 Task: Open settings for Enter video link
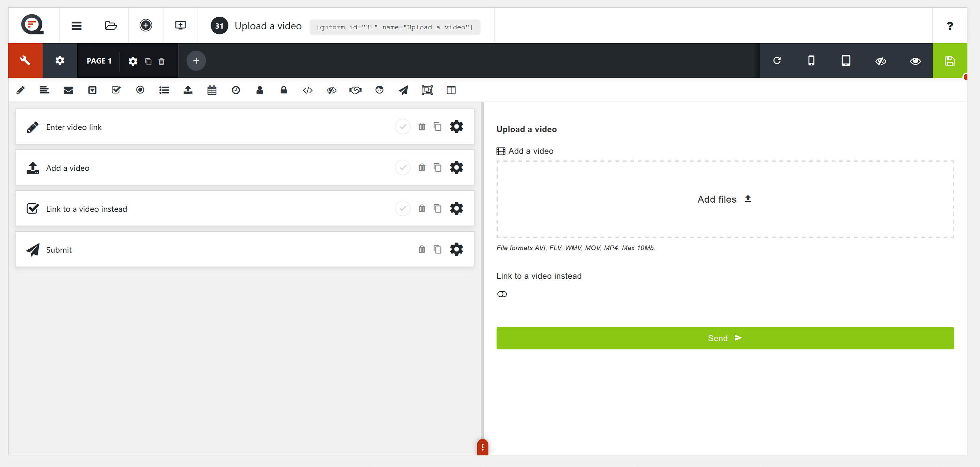coord(456,127)
